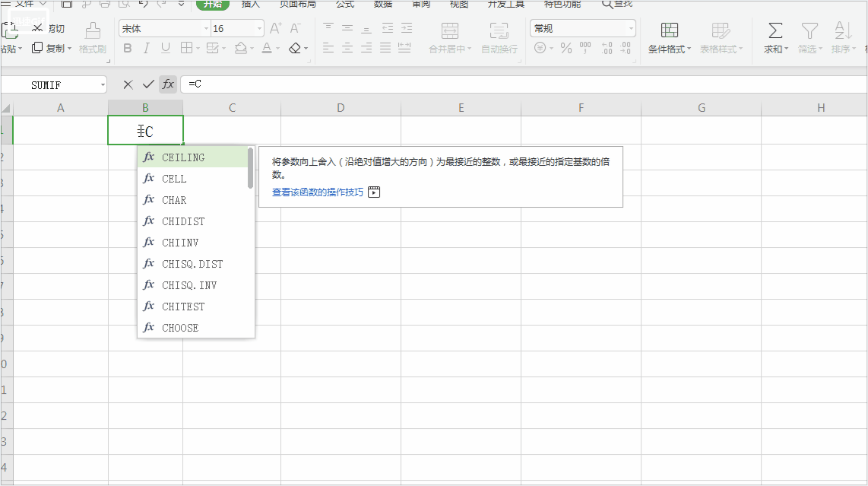Image resolution: width=868 pixels, height=486 pixels.
Task: Open the Special Features (特色功能) tab
Action: click(562, 5)
